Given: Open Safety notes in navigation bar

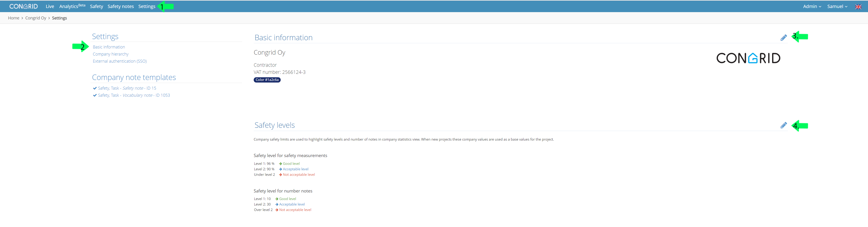Looking at the screenshot, I should [121, 6].
